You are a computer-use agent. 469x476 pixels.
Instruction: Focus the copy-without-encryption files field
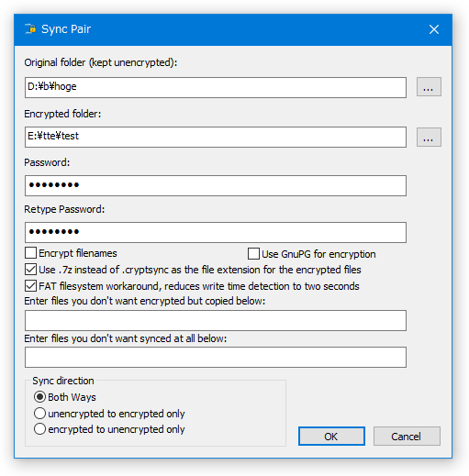216,320
